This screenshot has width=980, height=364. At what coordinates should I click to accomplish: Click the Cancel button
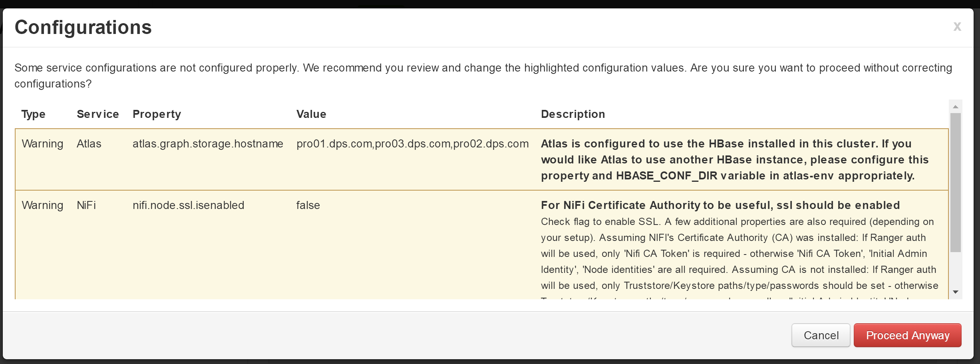pyautogui.click(x=821, y=335)
